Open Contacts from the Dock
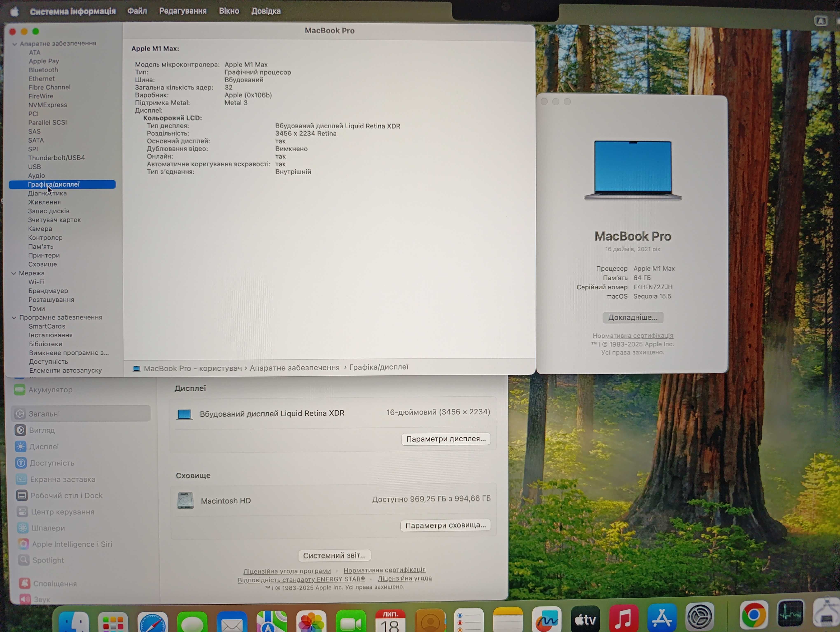Screen dimensions: 840x632 430,621
